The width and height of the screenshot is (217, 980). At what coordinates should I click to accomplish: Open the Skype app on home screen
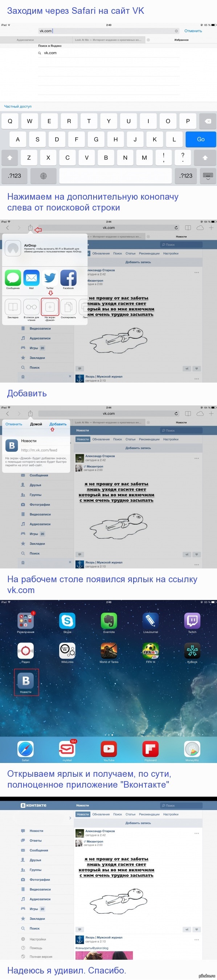[67, 621]
